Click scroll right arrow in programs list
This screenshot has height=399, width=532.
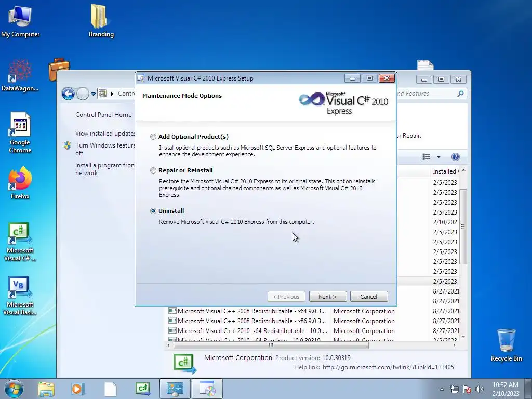point(454,345)
